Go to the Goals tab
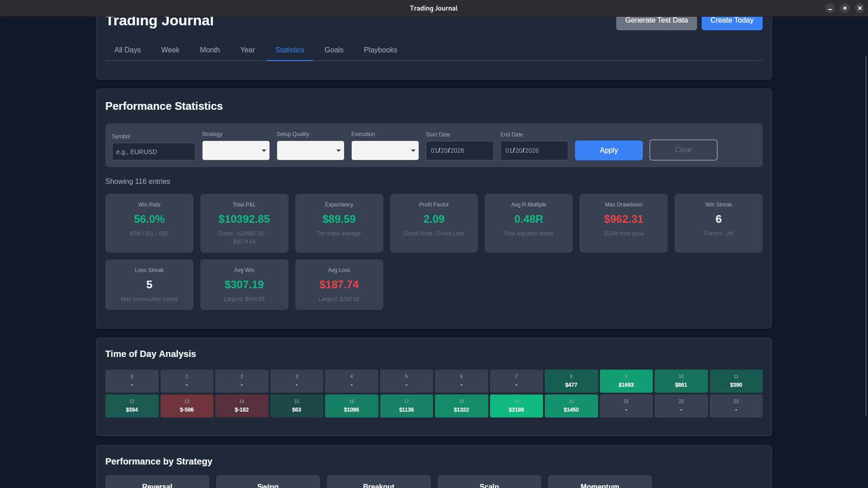Screen dimensions: 868x488 (334, 50)
